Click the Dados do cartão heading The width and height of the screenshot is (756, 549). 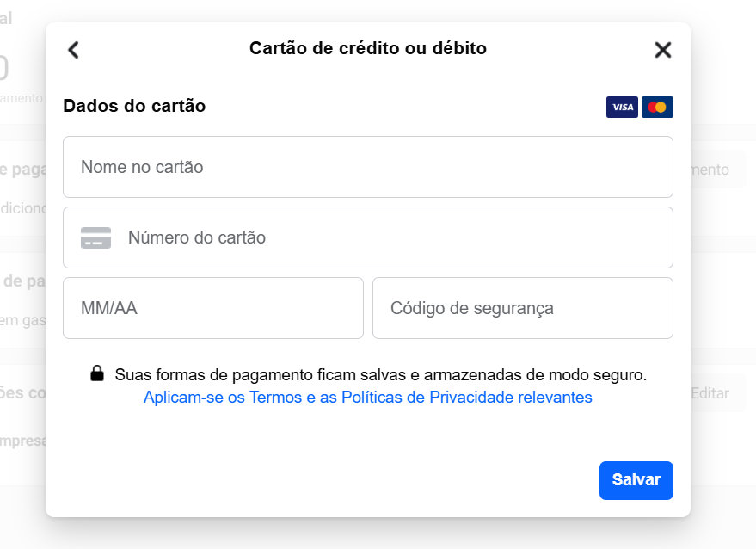point(134,106)
